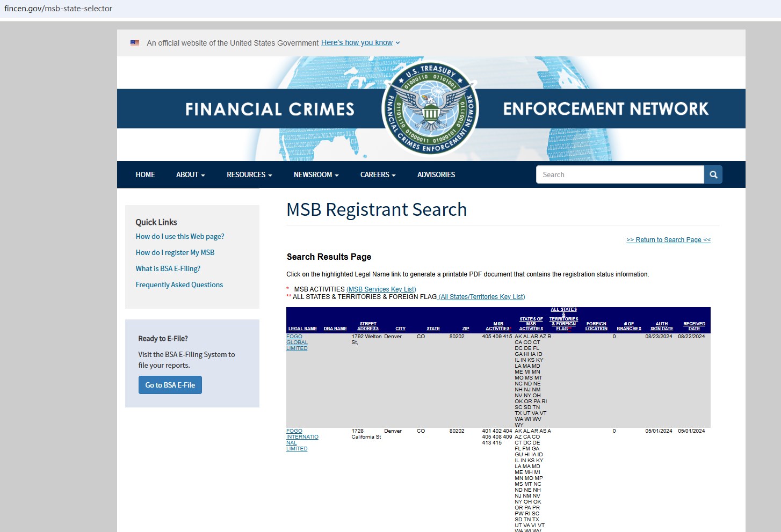Sort by MSB ACTIVITIES column header
This screenshot has height=532, width=781.
pyautogui.click(x=498, y=326)
